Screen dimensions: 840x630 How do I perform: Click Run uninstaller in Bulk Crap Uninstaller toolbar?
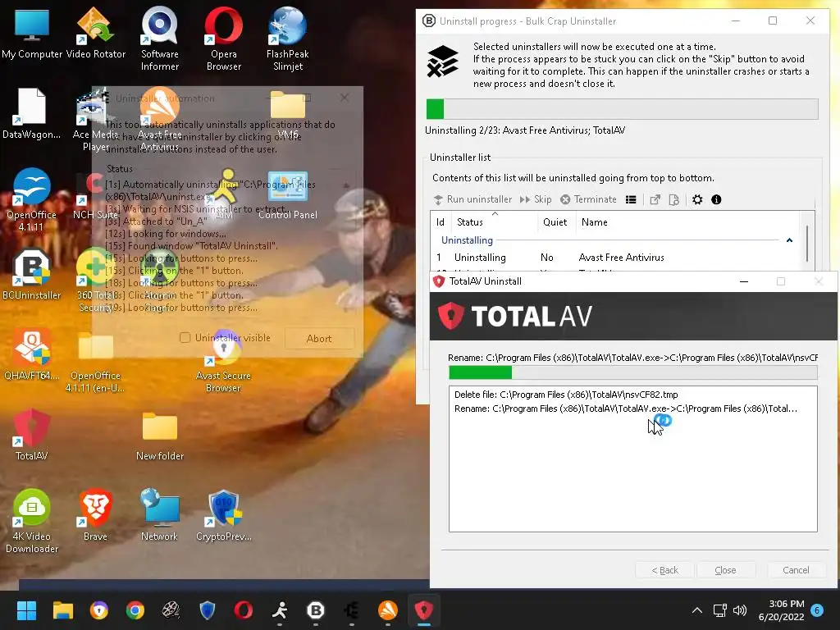[x=472, y=199]
